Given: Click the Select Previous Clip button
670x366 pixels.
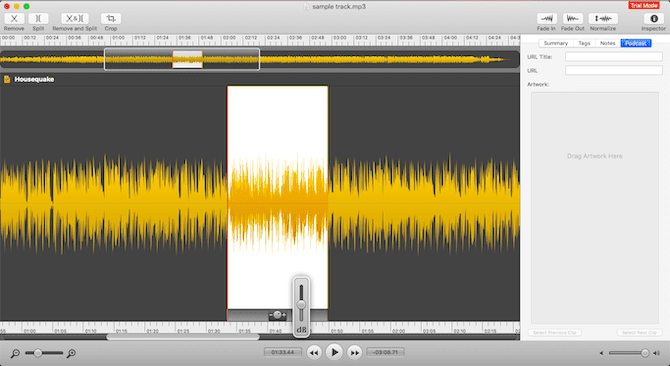Looking at the screenshot, I should (554, 333).
